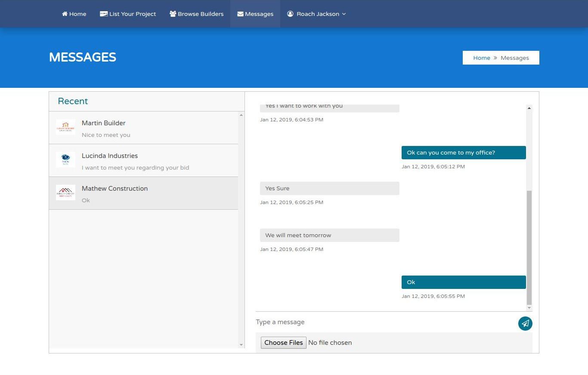Click the Home house icon in navbar
588x375 pixels.
65,14
